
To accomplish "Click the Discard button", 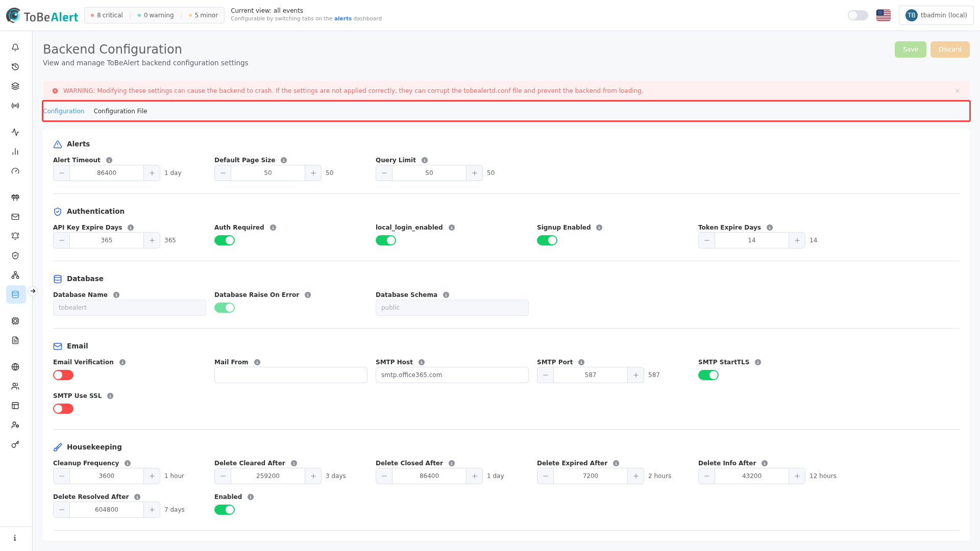I will (950, 49).
